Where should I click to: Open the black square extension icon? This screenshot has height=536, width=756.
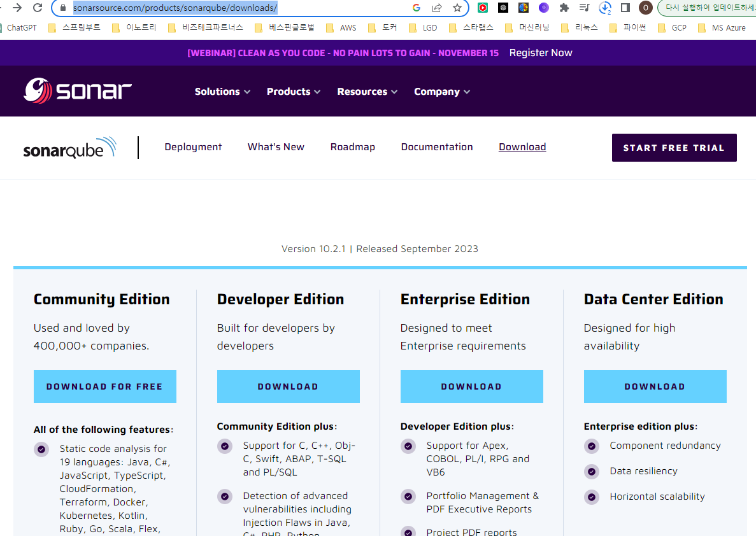tap(503, 8)
